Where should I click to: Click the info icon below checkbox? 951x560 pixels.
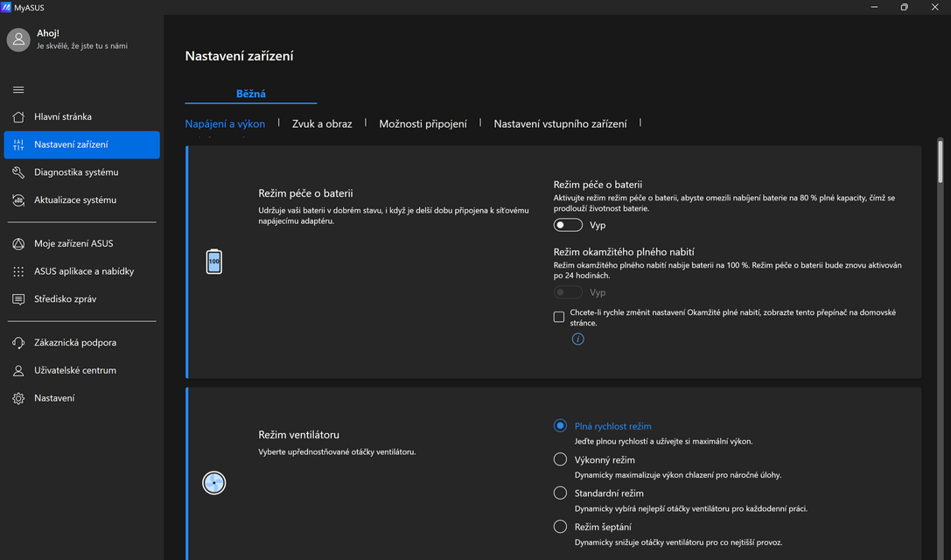pos(577,339)
